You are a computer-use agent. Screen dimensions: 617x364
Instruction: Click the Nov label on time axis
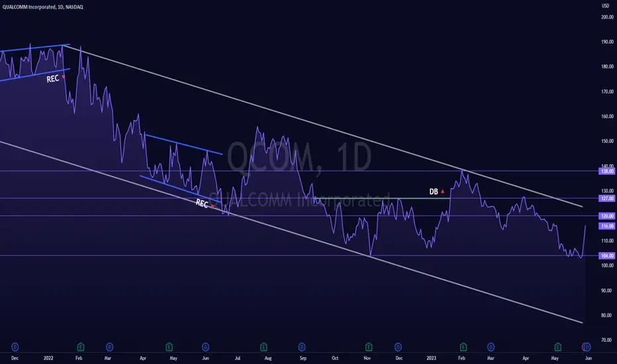tap(367, 358)
